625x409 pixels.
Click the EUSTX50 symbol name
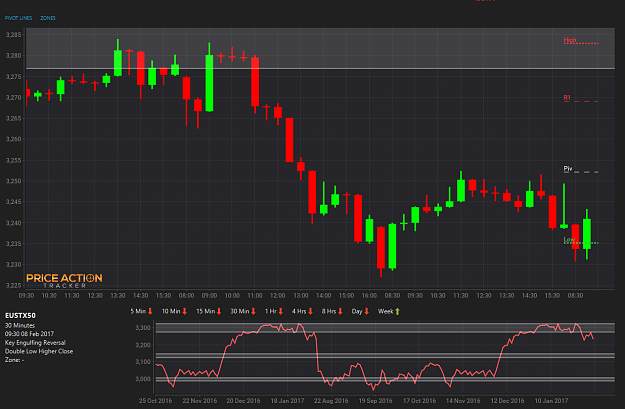coord(20,315)
